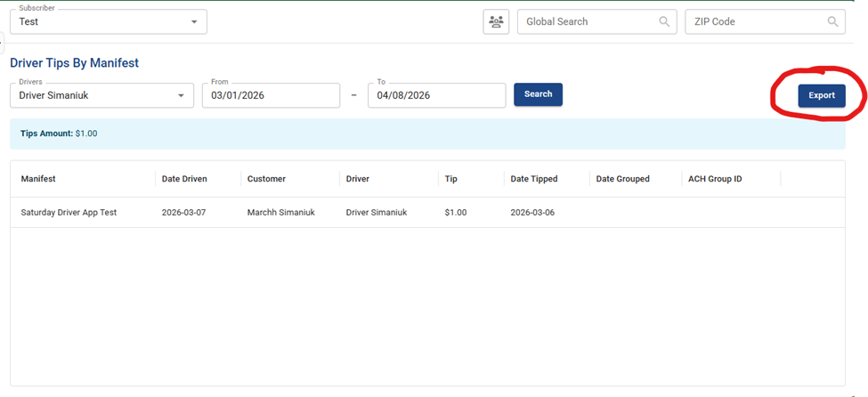868x397 pixels.
Task: Select the Saturday Driver App Test row
Action: pyautogui.click(x=69, y=213)
